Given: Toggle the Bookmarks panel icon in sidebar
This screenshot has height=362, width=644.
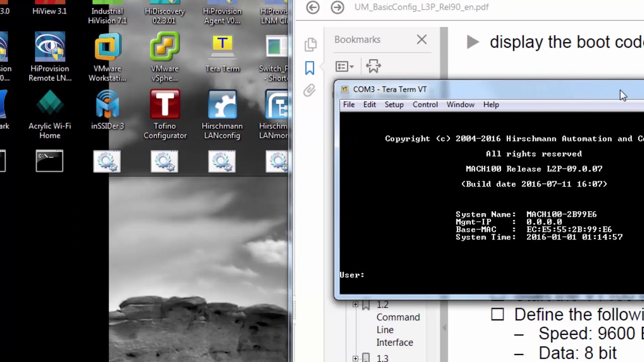Looking at the screenshot, I should (x=309, y=67).
